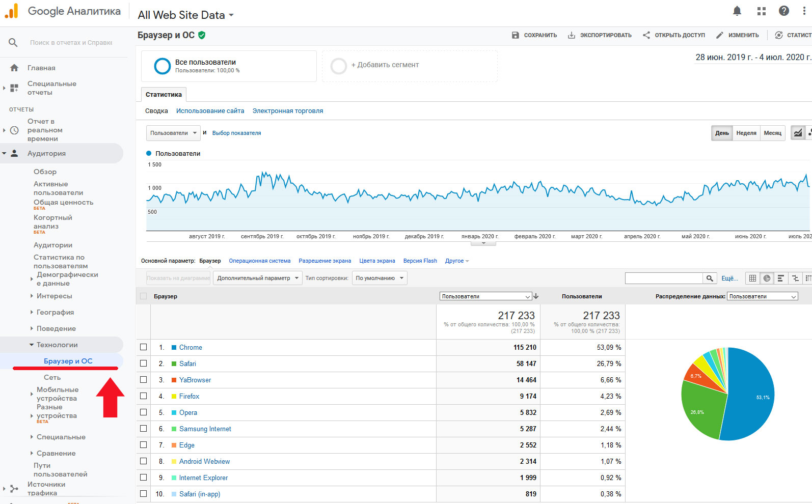
Task: Open the All Web Site Data view selector
Action: tap(186, 15)
